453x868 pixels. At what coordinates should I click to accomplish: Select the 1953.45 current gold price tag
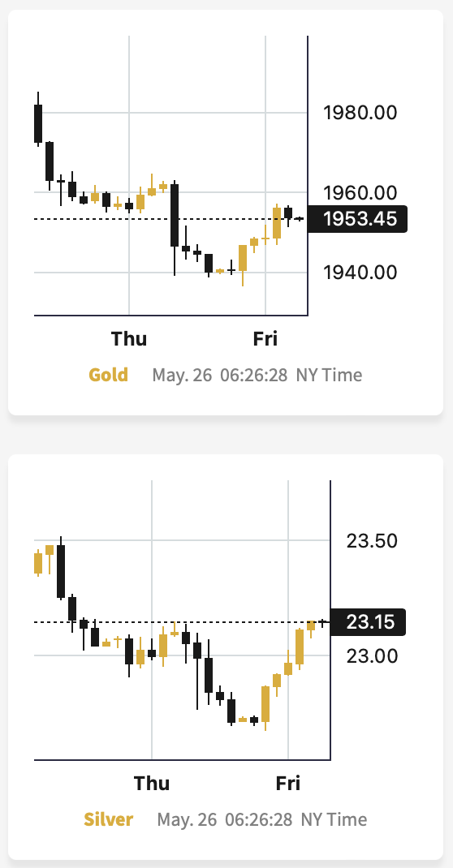pos(357,219)
